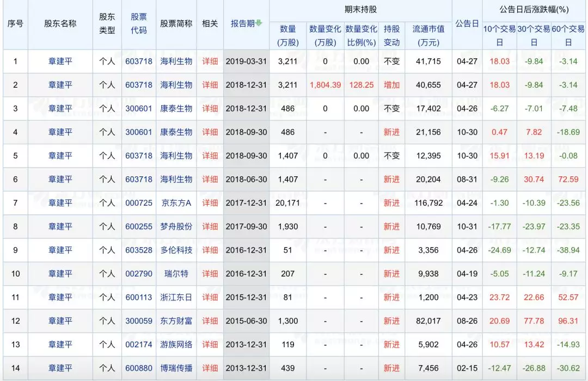Click 详细 link in the 梦舟股份 row
The height and width of the screenshot is (381, 588).
click(210, 226)
